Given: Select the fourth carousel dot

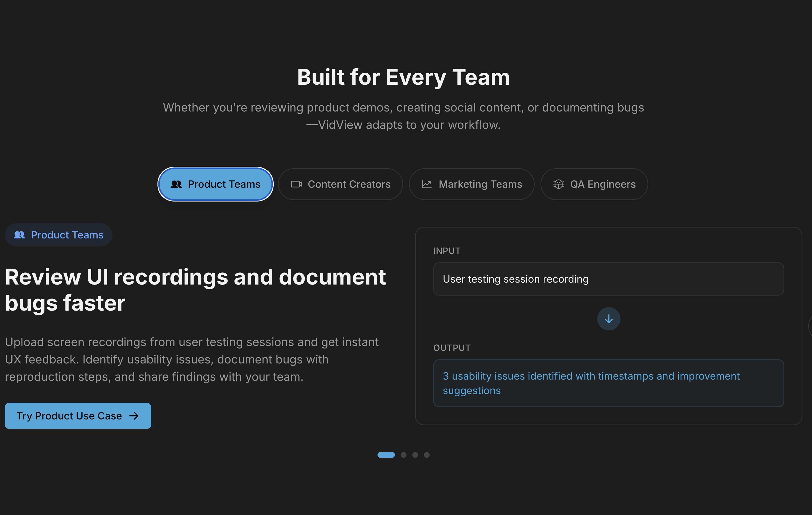Looking at the screenshot, I should 427,455.
